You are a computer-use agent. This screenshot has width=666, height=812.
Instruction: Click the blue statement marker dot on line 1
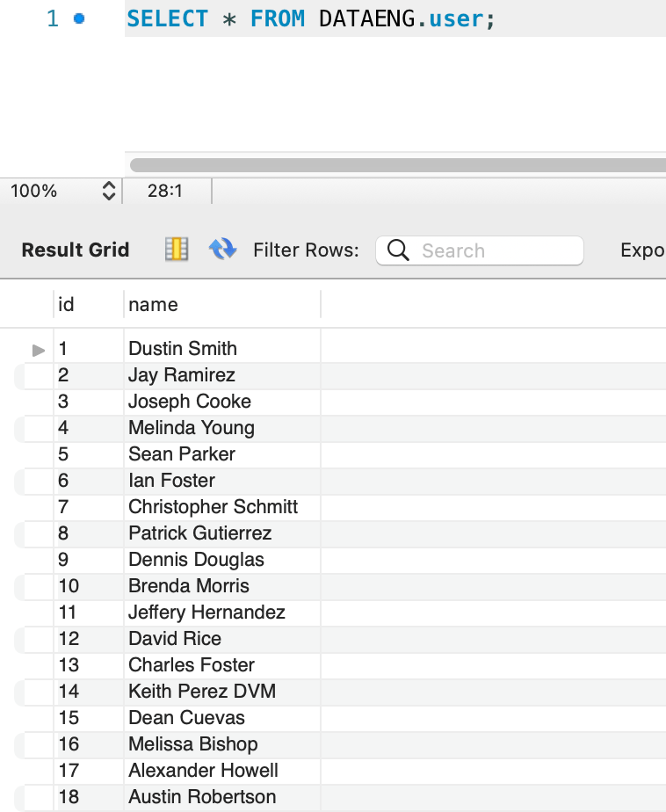(x=79, y=18)
